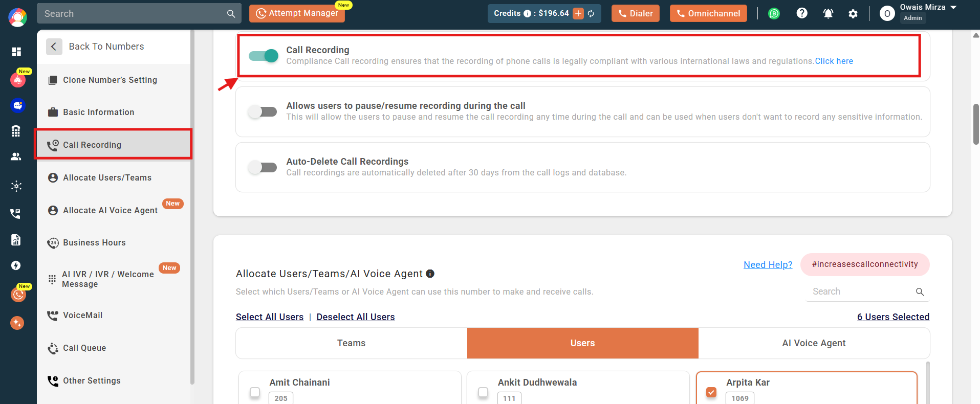Open the lightning bolt icon in left rail

pos(16,265)
